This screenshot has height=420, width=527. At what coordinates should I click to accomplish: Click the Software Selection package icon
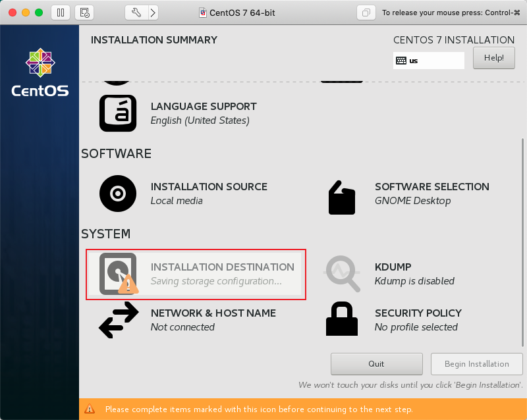click(341, 197)
